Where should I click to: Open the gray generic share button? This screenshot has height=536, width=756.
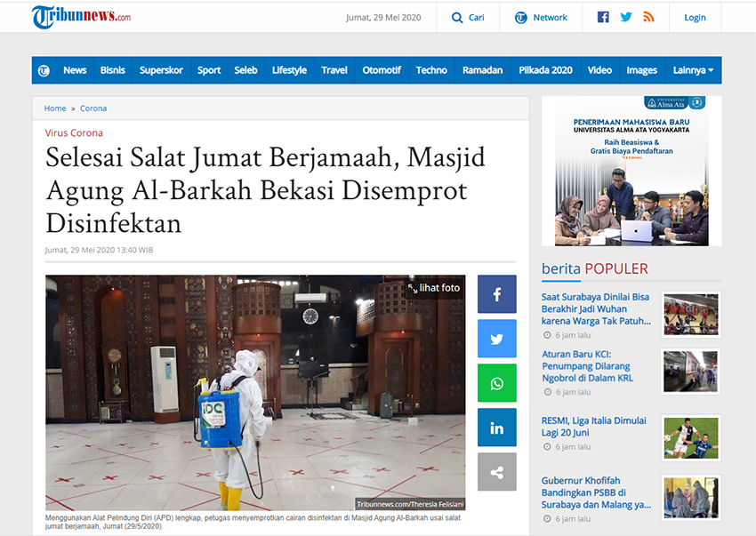pyautogui.click(x=496, y=472)
